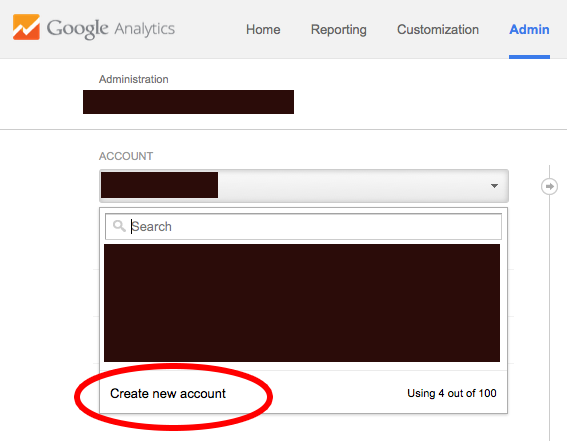Click the Administration heading label
The height and width of the screenshot is (441, 567).
(x=133, y=79)
